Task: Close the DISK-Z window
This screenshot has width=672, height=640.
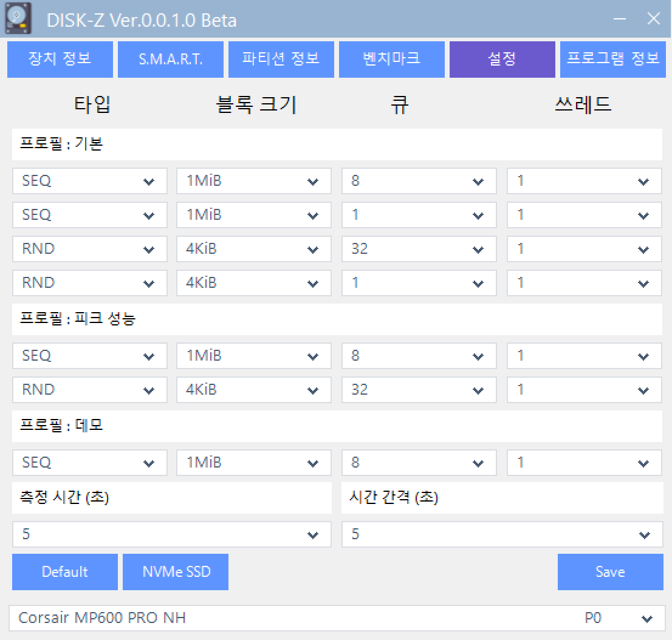Action: pos(654,19)
